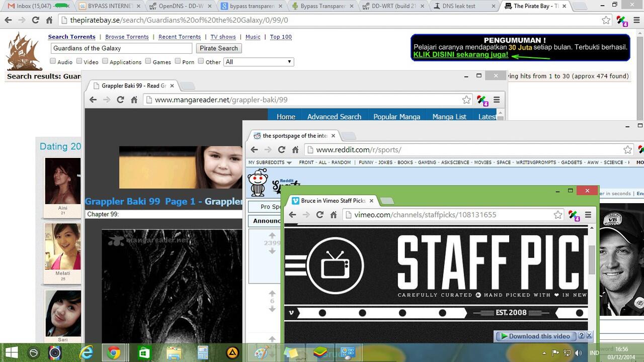Screen dimensions: 644x362
Task: Go back in the Vimeo window
Action: (x=292, y=215)
